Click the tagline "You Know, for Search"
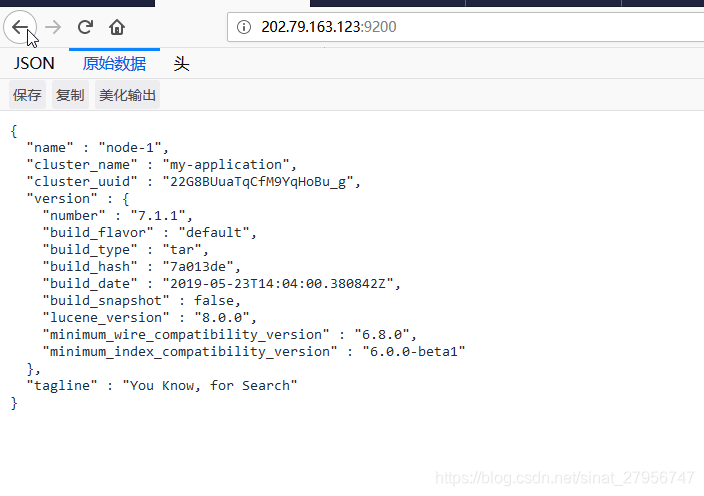This screenshot has height=496, width=704. [x=210, y=386]
